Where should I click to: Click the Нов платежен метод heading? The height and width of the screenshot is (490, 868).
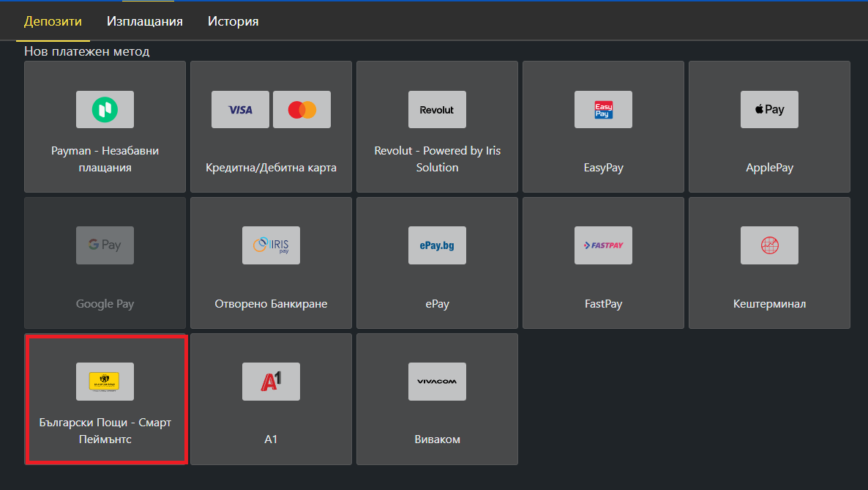pyautogui.click(x=87, y=51)
